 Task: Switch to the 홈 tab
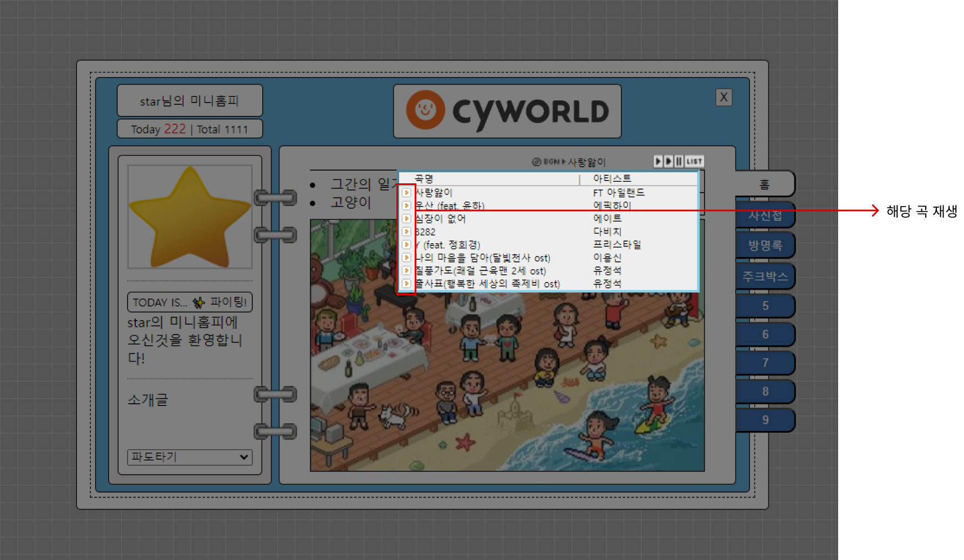tap(765, 184)
